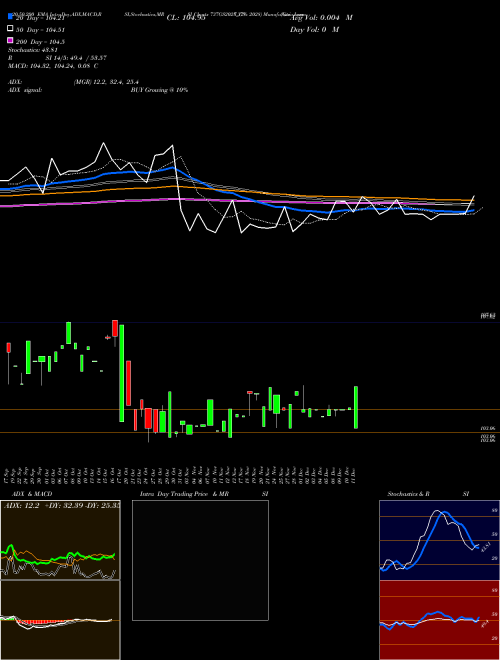Click the blue Stochastics chart panel
This screenshot has width=500, height=660.
click(439, 540)
